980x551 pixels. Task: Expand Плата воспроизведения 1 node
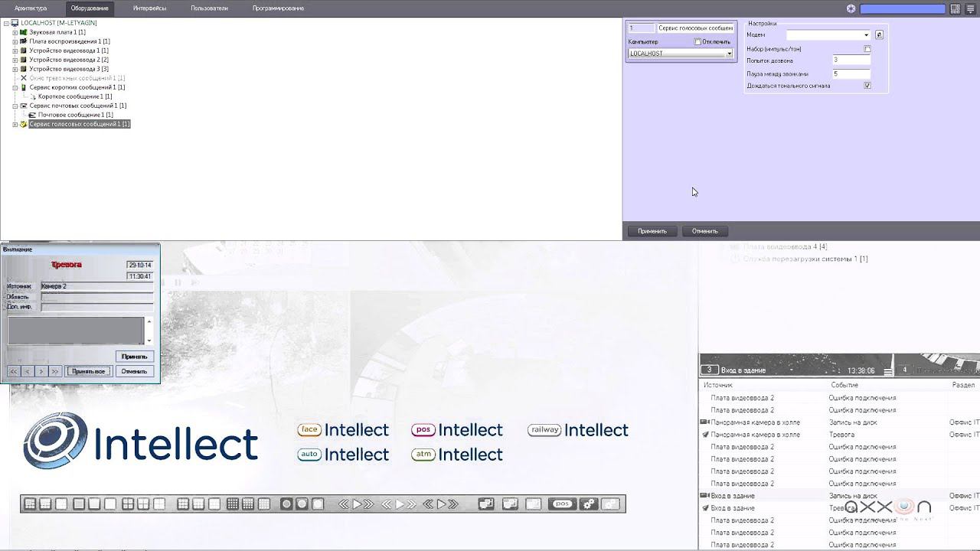coord(15,41)
